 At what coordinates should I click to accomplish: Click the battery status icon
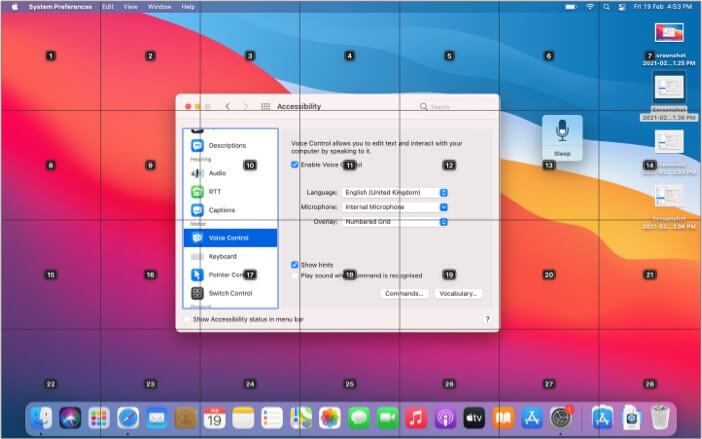coord(571,7)
